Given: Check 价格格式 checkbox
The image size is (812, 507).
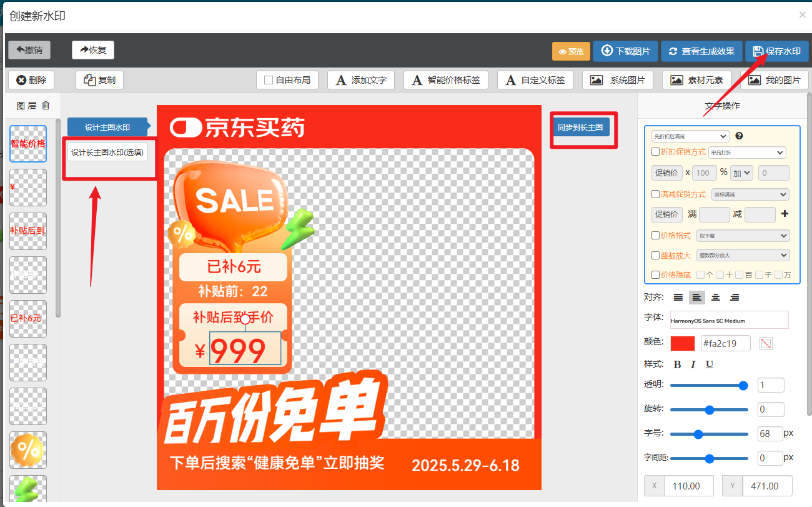Looking at the screenshot, I should click(x=656, y=236).
